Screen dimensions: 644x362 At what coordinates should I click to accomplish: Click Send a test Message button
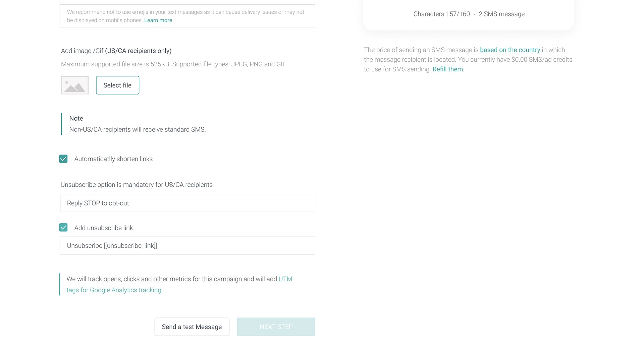click(192, 327)
